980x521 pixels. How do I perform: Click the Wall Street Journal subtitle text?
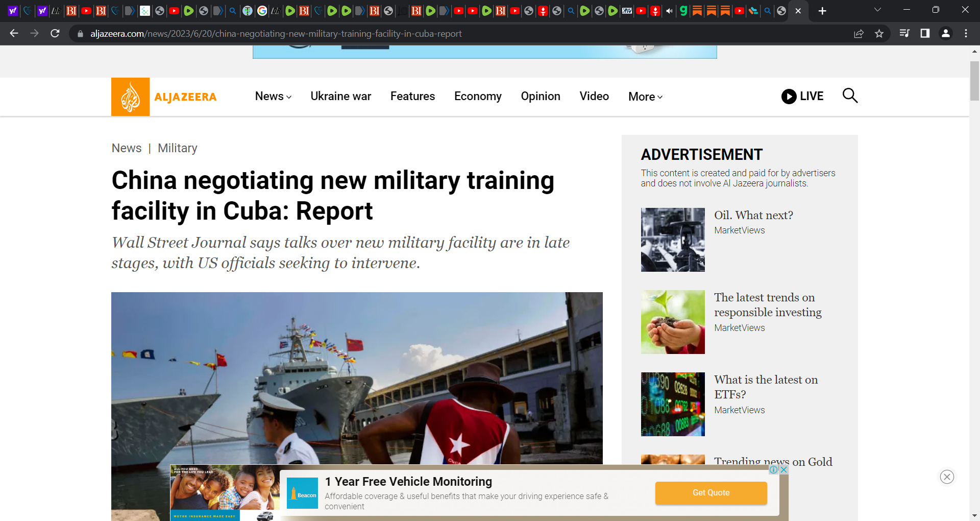(340, 253)
